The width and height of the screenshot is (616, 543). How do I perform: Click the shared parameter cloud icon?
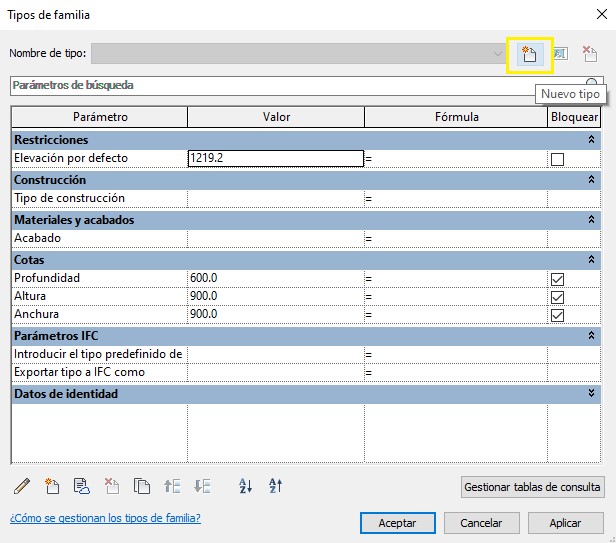[x=82, y=487]
